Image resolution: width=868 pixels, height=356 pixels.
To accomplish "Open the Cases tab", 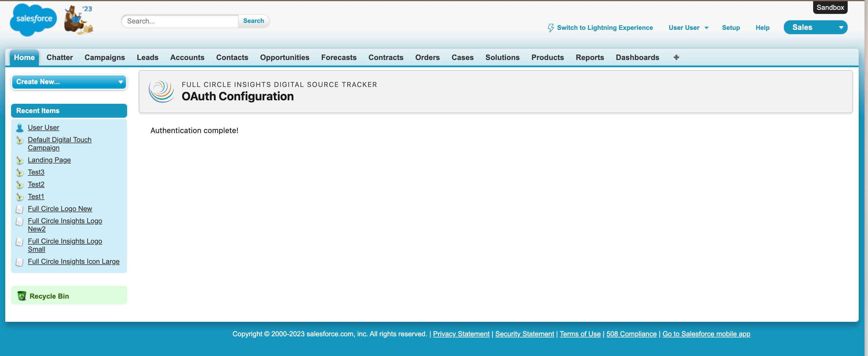I will (463, 57).
